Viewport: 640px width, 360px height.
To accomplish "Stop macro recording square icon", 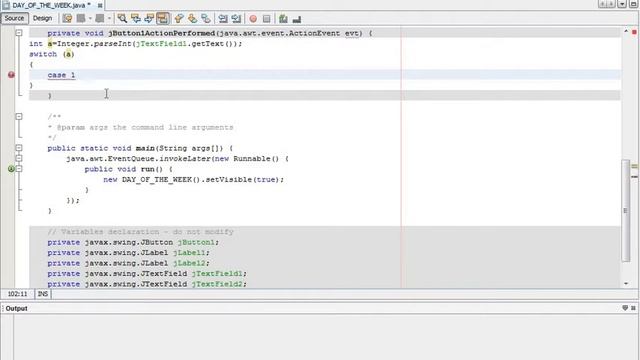I will 267,19.
